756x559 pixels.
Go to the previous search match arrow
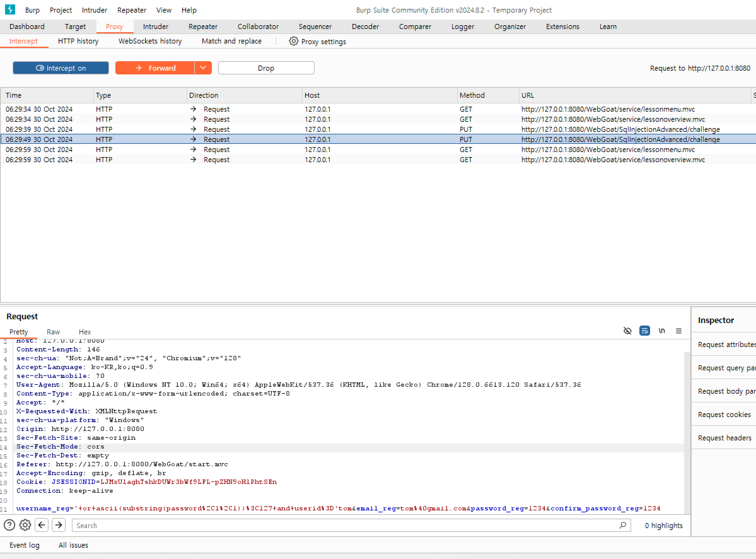point(42,525)
